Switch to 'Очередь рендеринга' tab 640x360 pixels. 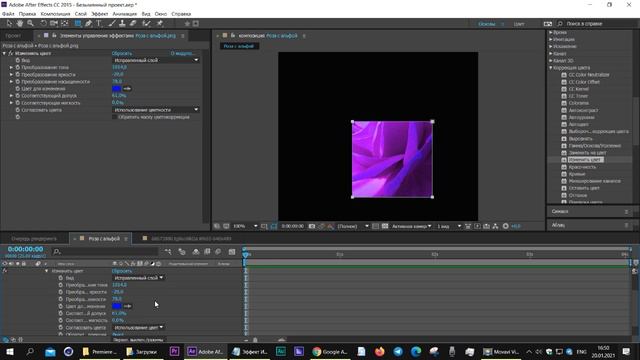[x=34, y=239]
